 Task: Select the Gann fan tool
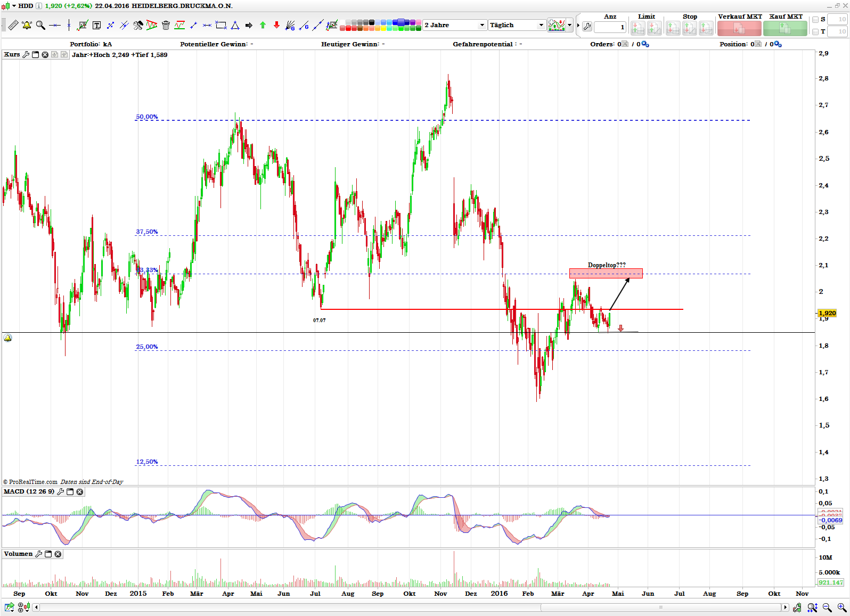click(290, 25)
